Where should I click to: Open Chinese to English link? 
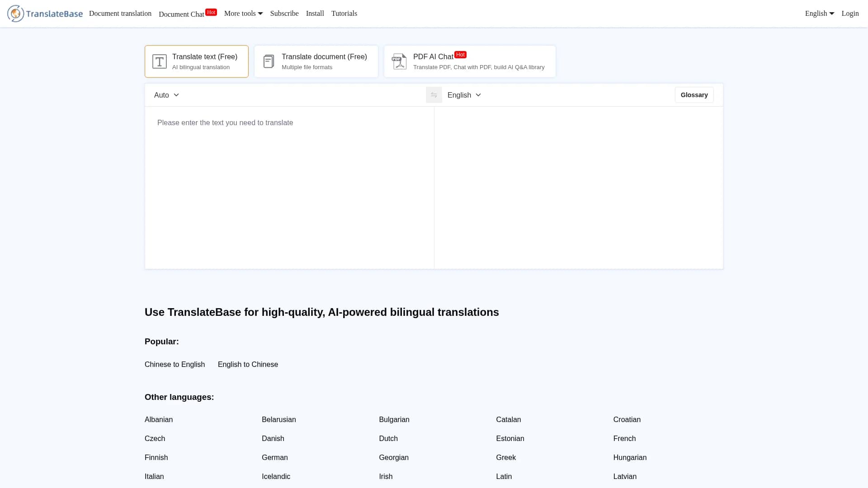coord(175,364)
